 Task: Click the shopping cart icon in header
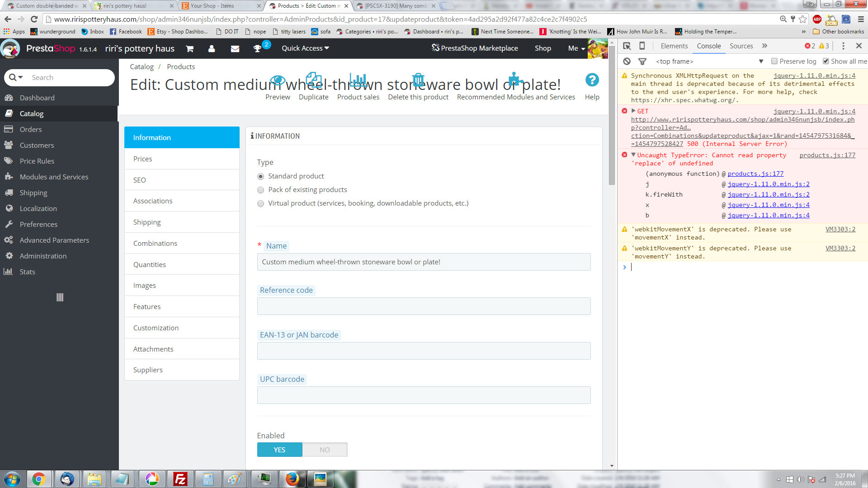[190, 48]
